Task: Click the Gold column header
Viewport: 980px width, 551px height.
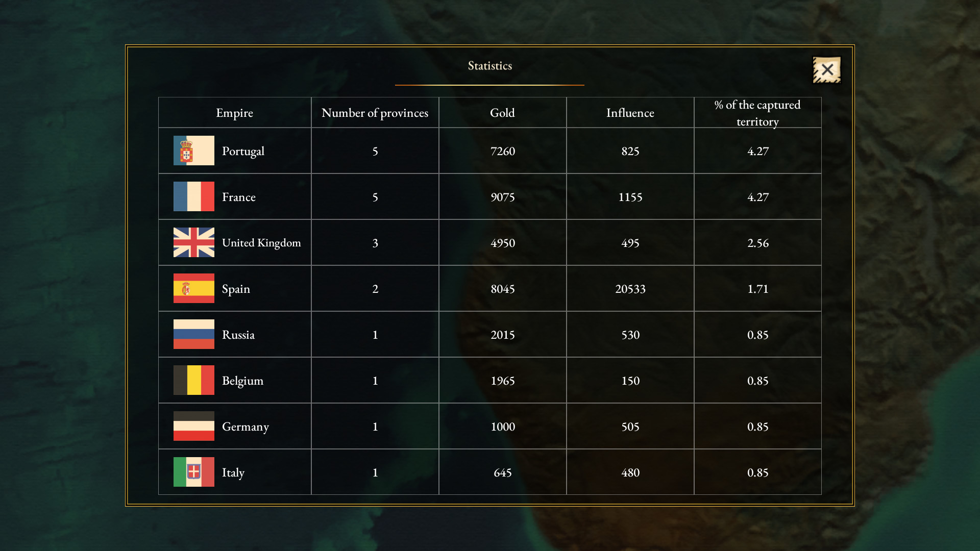Action: 502,113
